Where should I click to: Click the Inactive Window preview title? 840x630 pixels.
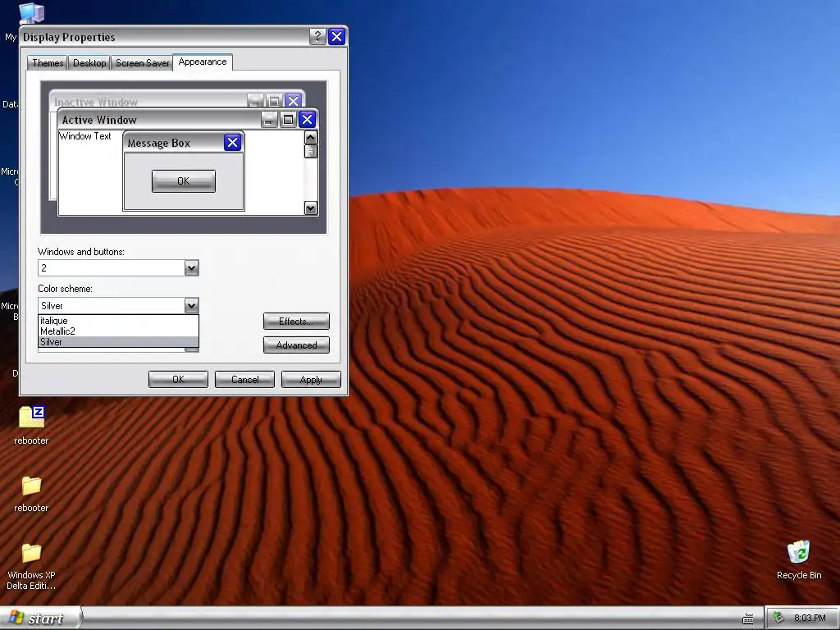pyautogui.click(x=96, y=102)
